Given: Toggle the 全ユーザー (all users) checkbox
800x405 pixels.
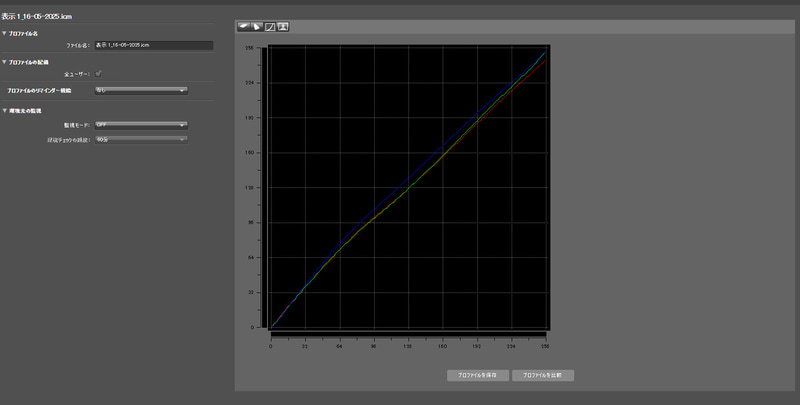Looking at the screenshot, I should pyautogui.click(x=98, y=74).
